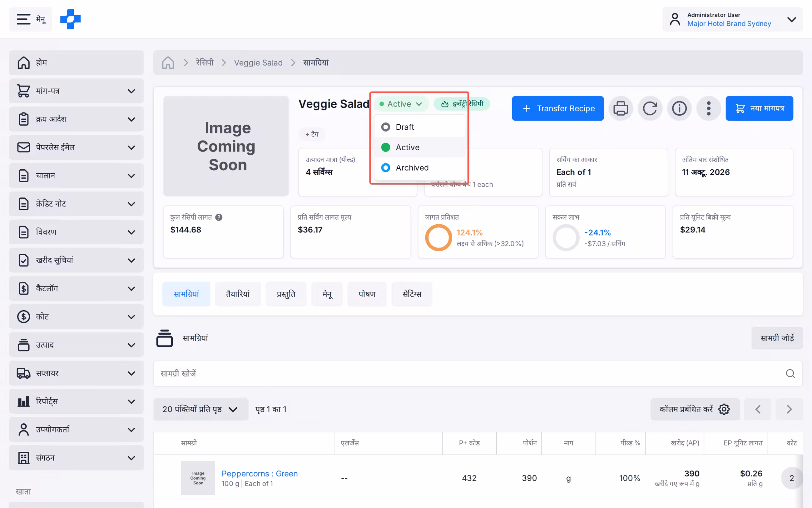
Task: Click सामग्री जोड़ें button
Action: (777, 338)
